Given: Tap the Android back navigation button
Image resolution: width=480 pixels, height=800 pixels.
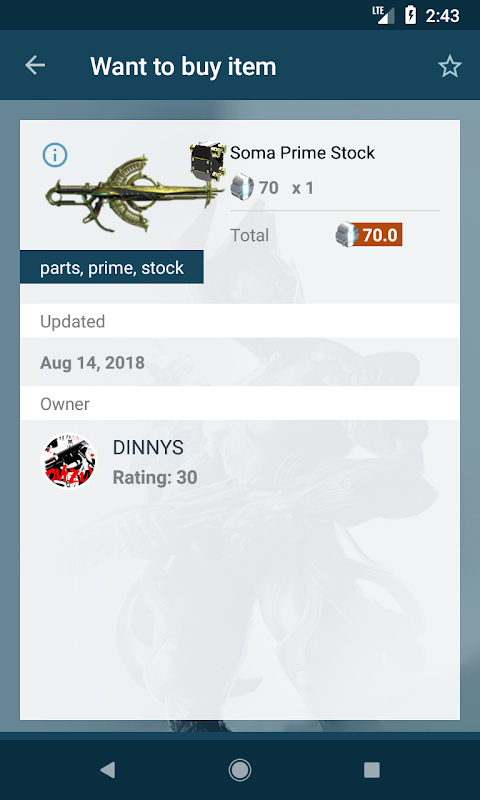Looking at the screenshot, I should tap(108, 769).
